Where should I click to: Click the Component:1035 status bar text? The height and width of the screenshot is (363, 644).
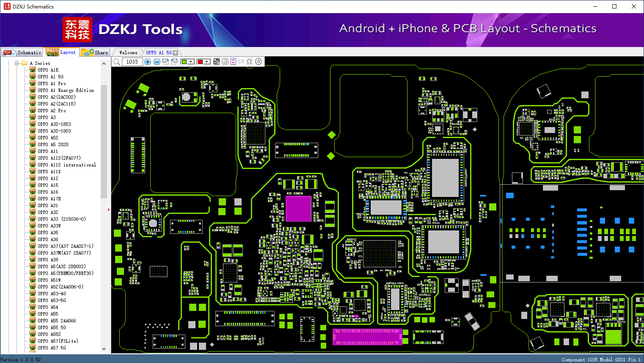point(580,360)
